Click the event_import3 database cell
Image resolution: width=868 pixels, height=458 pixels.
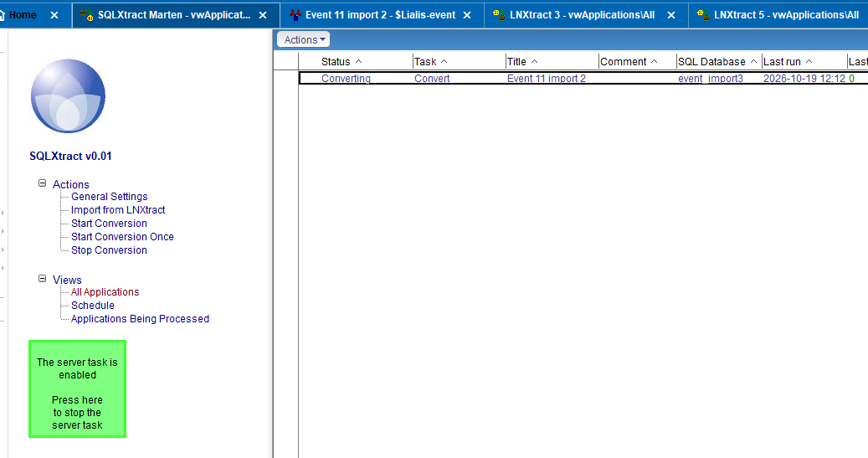point(711,78)
